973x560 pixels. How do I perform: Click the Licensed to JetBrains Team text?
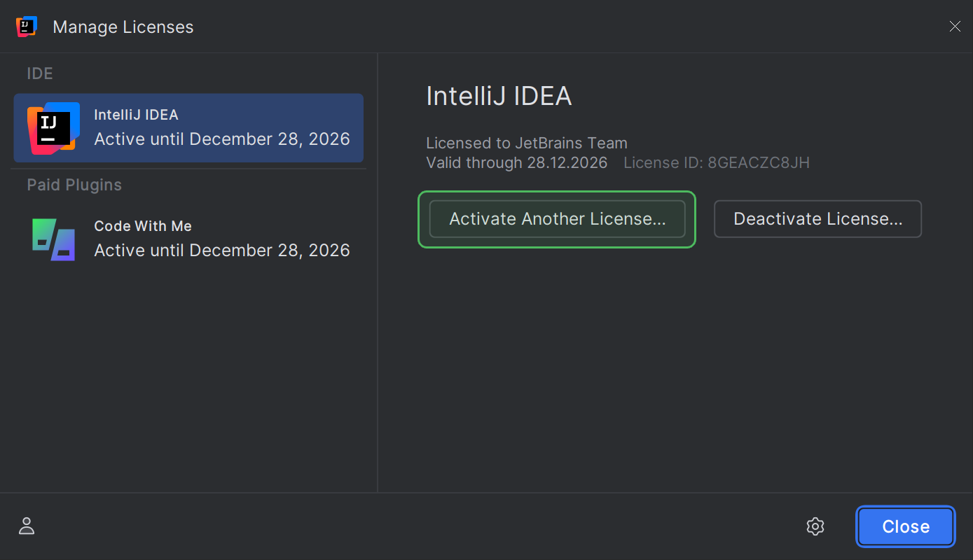[526, 143]
